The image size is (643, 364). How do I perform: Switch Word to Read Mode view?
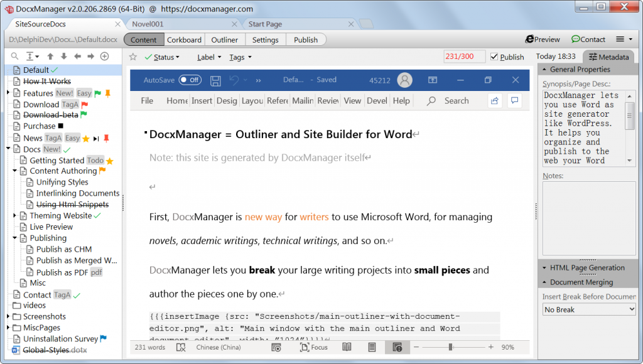coord(347,347)
